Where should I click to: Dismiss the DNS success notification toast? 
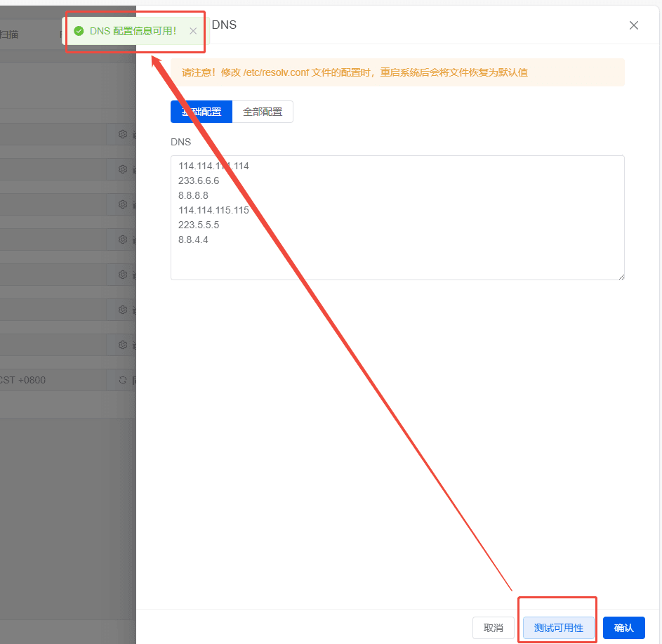coord(193,31)
